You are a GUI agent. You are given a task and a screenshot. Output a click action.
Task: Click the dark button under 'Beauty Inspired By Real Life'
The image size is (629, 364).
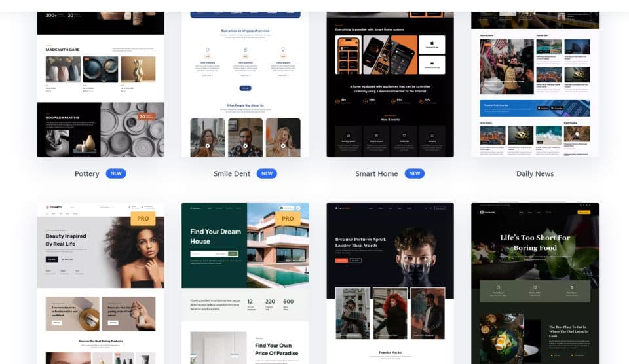pos(52,259)
